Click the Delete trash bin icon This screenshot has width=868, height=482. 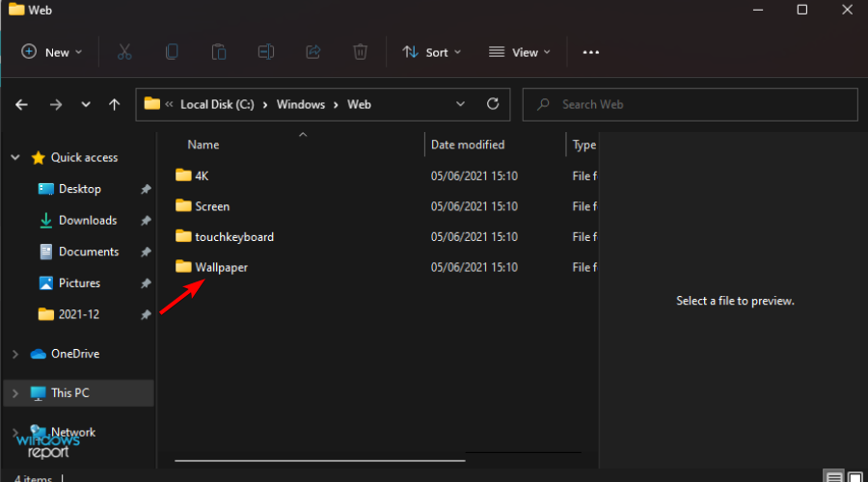361,52
